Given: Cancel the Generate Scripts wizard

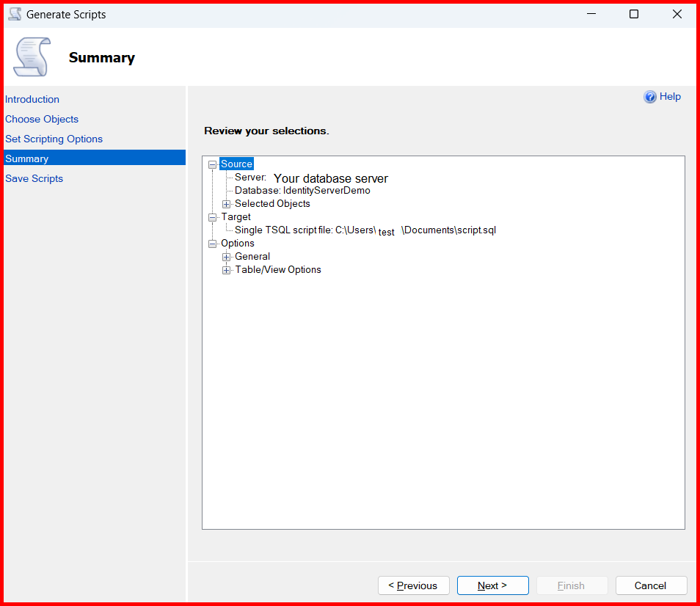Looking at the screenshot, I should (651, 585).
